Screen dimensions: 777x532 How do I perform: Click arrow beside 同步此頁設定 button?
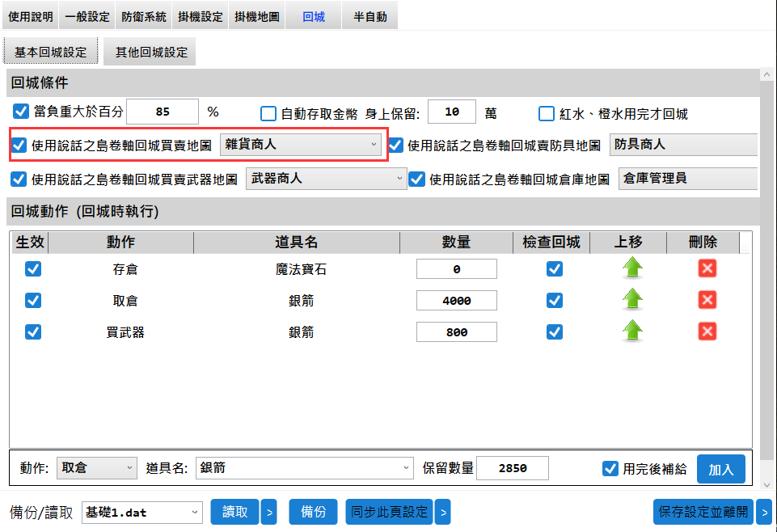442,512
